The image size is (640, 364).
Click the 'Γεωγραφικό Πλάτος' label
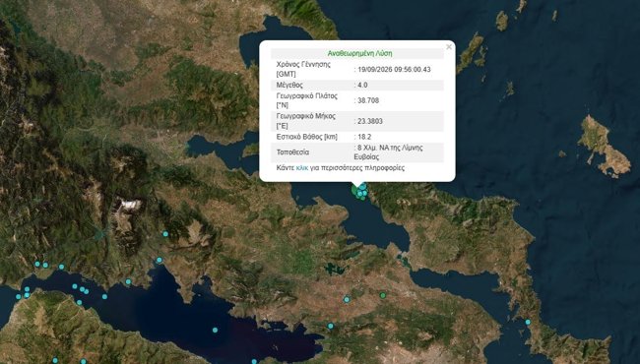307,96
